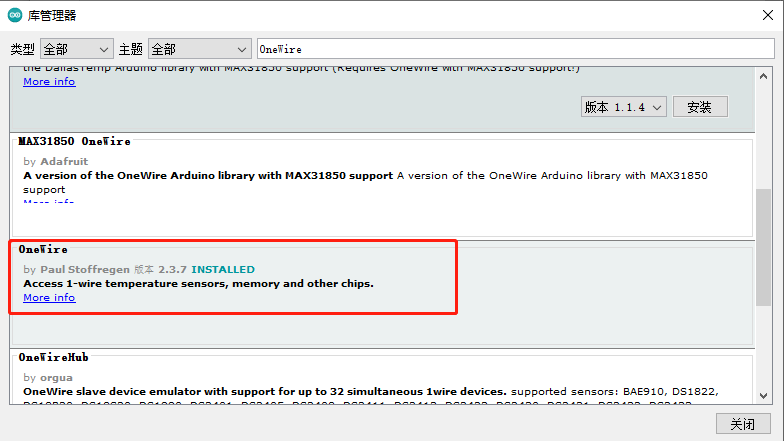
Task: Click the Paul Stoffregen author name
Action: coord(85,270)
